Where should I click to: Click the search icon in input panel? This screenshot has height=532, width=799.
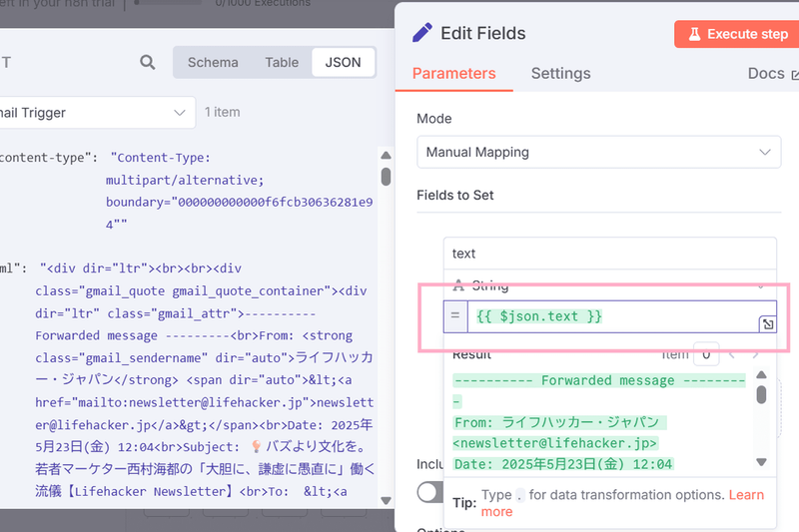click(x=148, y=63)
